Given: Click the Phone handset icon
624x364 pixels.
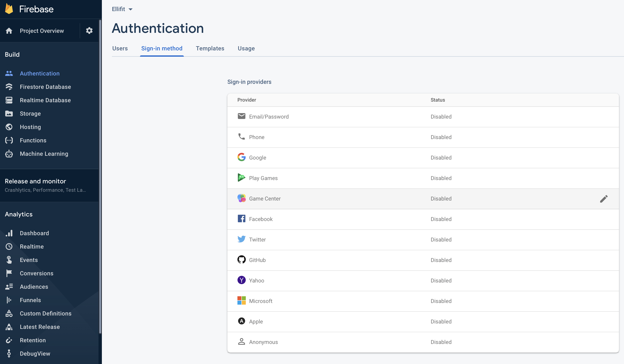Looking at the screenshot, I should (x=241, y=136).
